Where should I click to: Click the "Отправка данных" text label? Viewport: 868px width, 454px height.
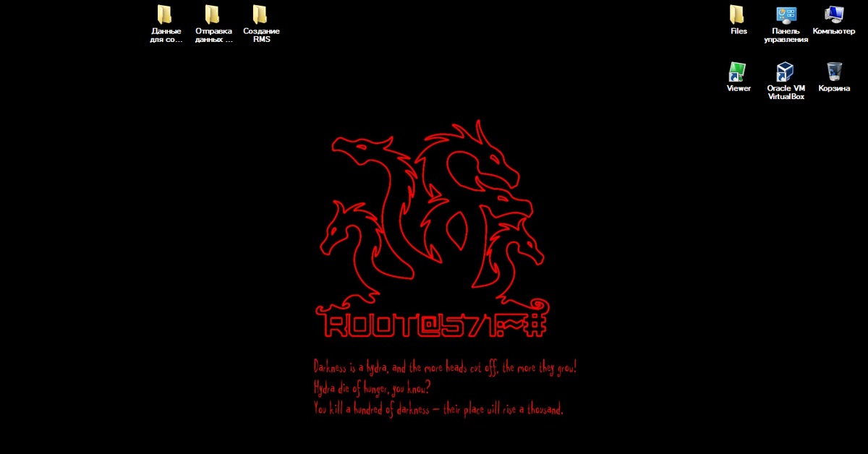pyautogui.click(x=213, y=35)
